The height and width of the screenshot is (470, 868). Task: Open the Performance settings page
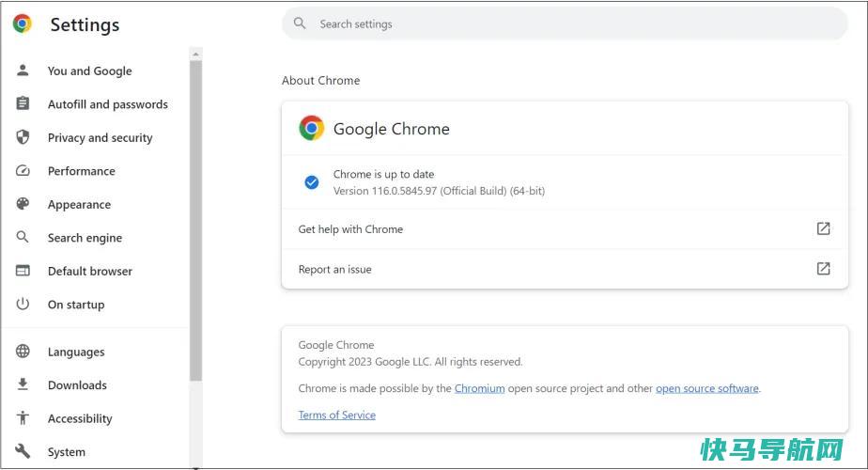click(82, 171)
